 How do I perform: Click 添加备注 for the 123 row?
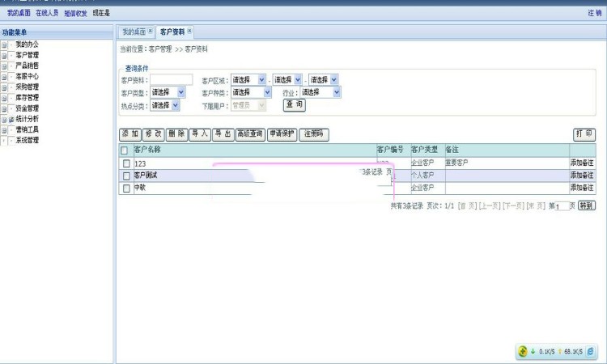582,163
